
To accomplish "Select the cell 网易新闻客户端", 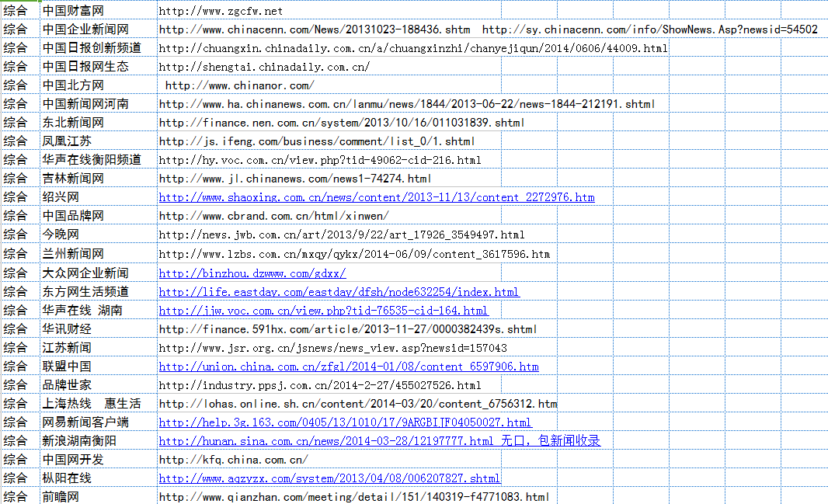I will [98, 422].
